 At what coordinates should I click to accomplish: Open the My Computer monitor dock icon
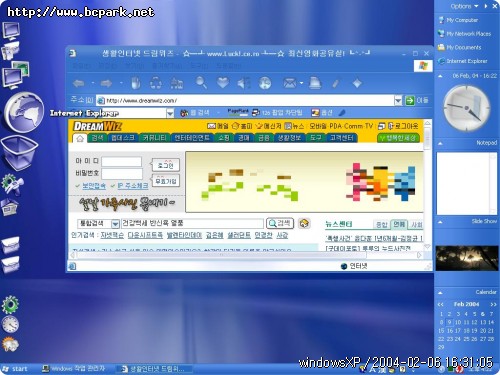11,31
